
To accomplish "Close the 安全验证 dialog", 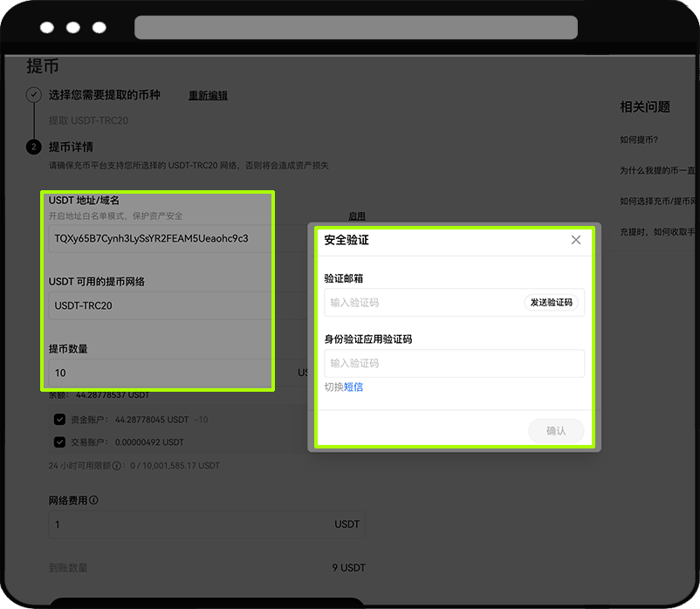I will pos(576,240).
